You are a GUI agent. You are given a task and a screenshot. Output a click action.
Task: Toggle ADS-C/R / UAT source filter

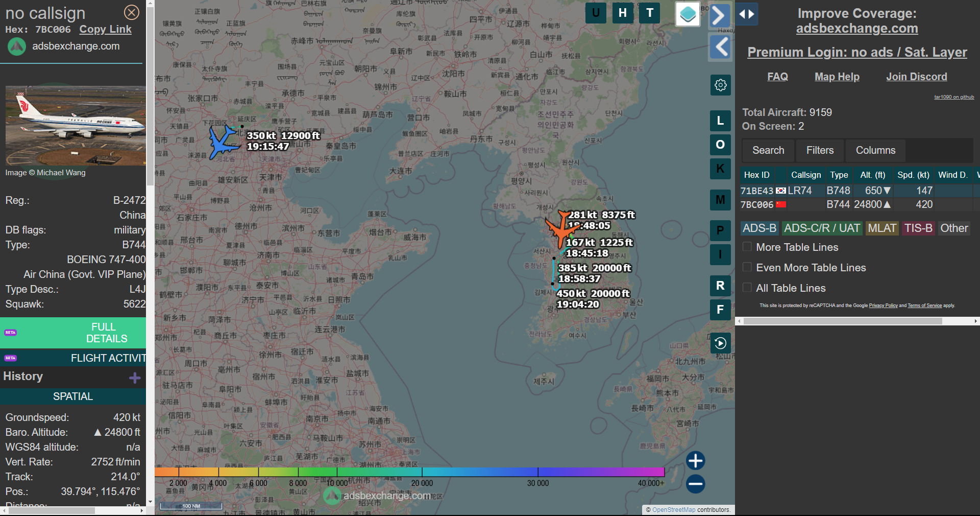point(822,228)
